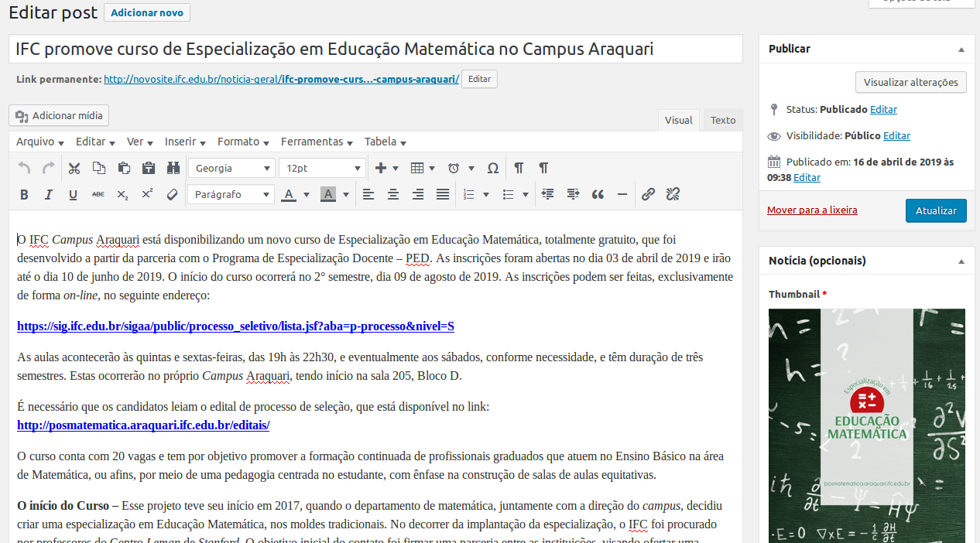
Task: Open the Tabela menu
Action: point(385,142)
